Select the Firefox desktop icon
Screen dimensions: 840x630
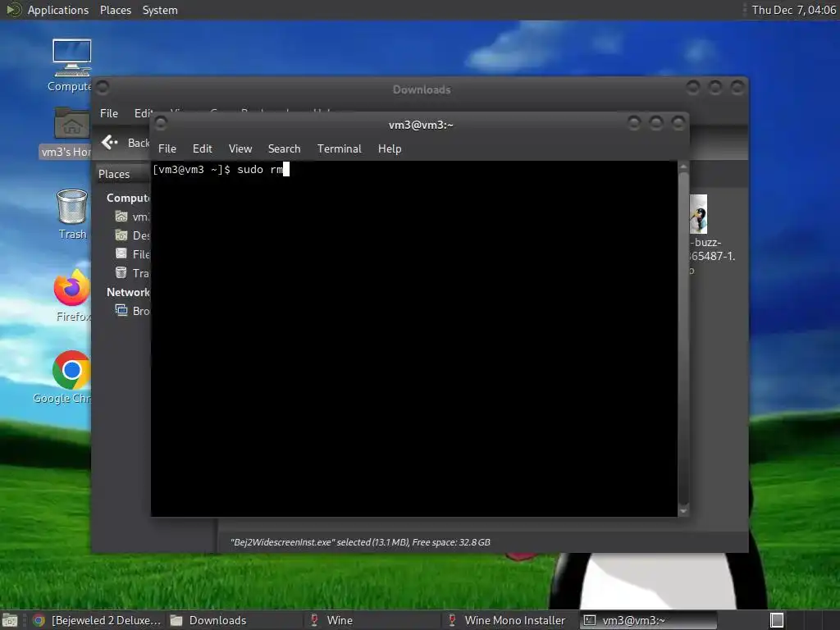pyautogui.click(x=72, y=288)
